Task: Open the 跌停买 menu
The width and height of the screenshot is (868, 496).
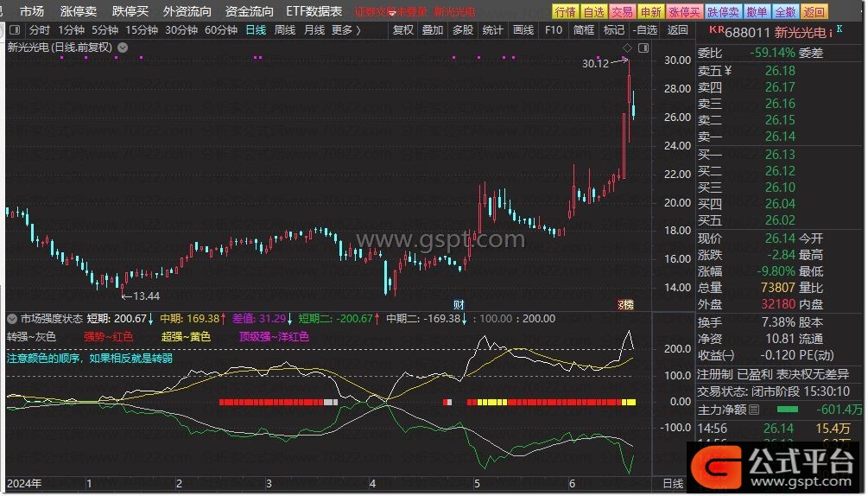Action: [130, 11]
